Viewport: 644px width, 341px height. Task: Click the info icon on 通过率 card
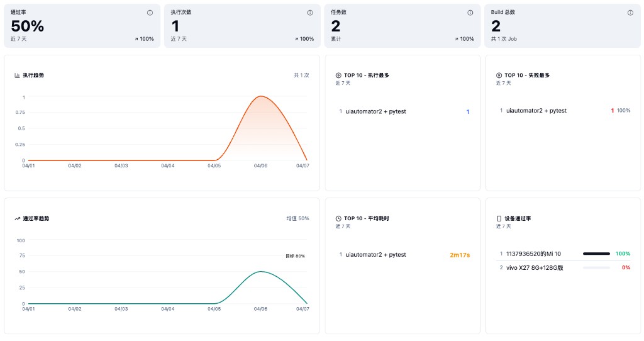pos(150,13)
